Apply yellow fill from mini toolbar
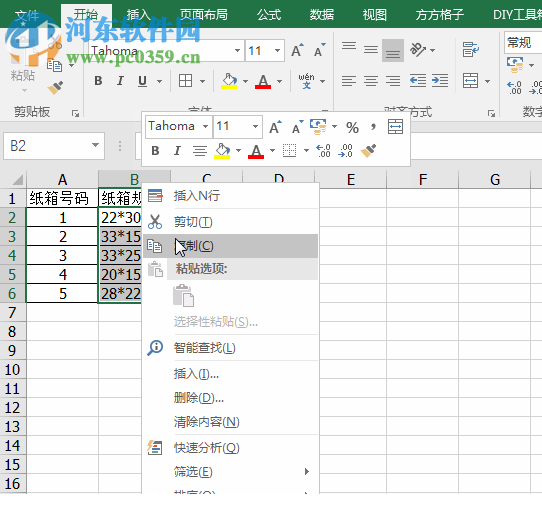The image size is (542, 507). 222,151
